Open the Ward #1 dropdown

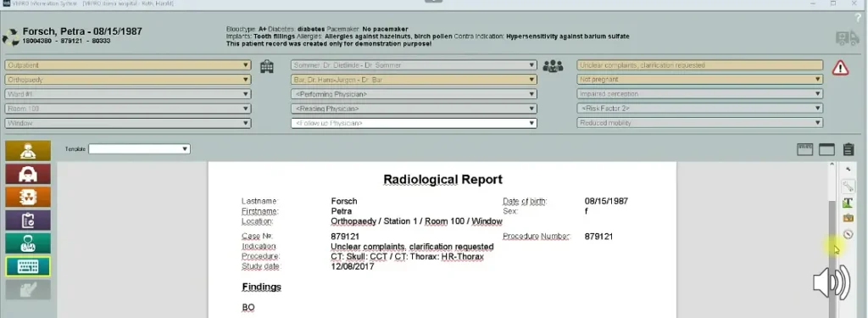[x=128, y=94]
